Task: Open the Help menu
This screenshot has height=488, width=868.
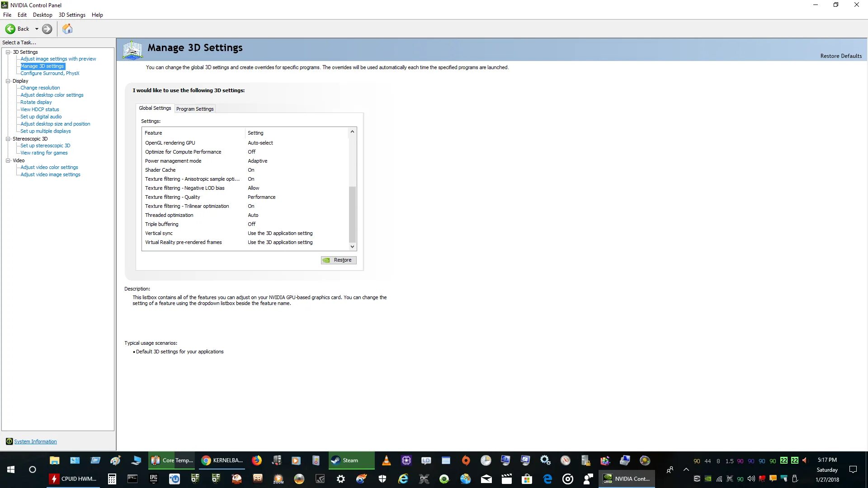Action: pyautogui.click(x=97, y=15)
